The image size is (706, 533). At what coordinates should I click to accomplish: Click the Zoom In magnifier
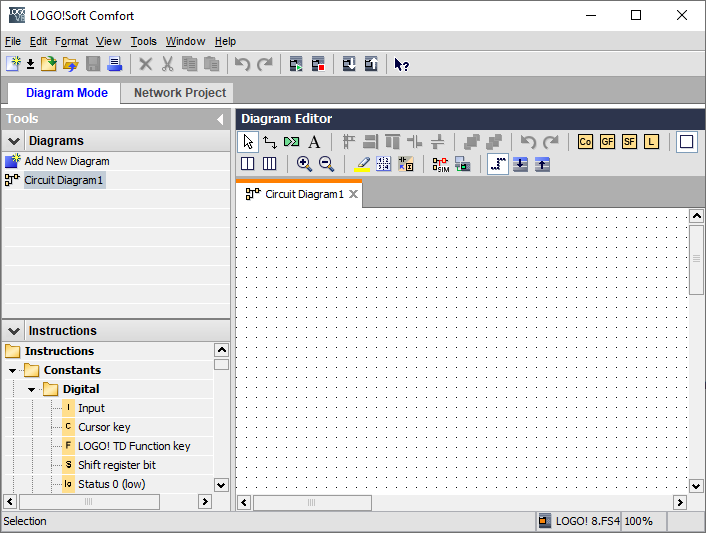point(304,164)
